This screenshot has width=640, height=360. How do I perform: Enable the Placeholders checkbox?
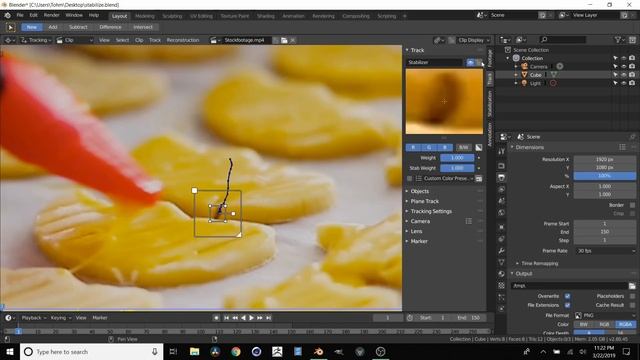(x=632, y=296)
